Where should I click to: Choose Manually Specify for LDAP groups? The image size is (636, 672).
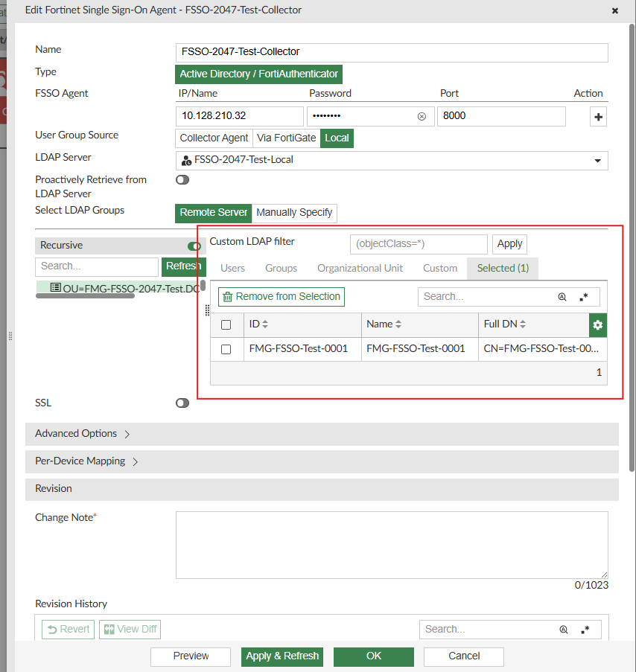pos(294,213)
